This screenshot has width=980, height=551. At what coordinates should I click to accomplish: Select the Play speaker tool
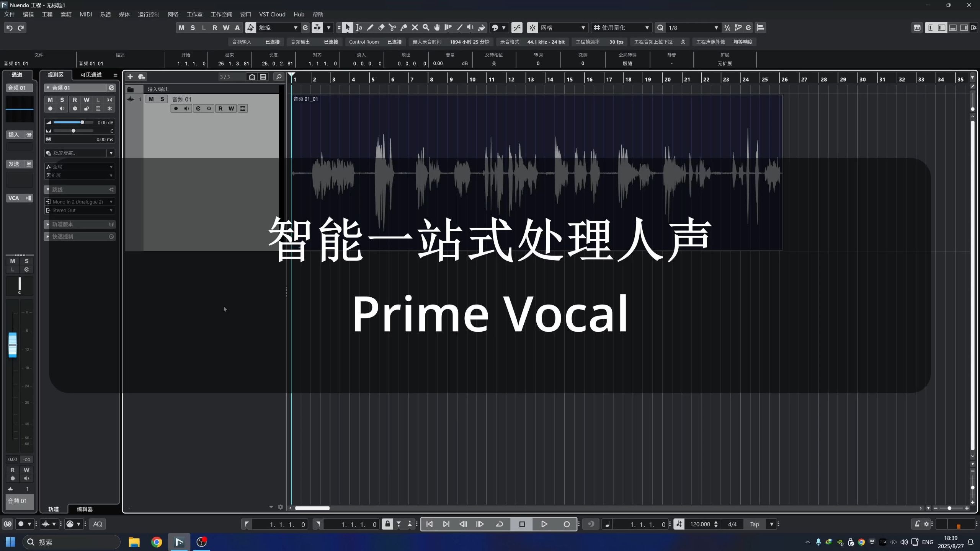point(470,28)
